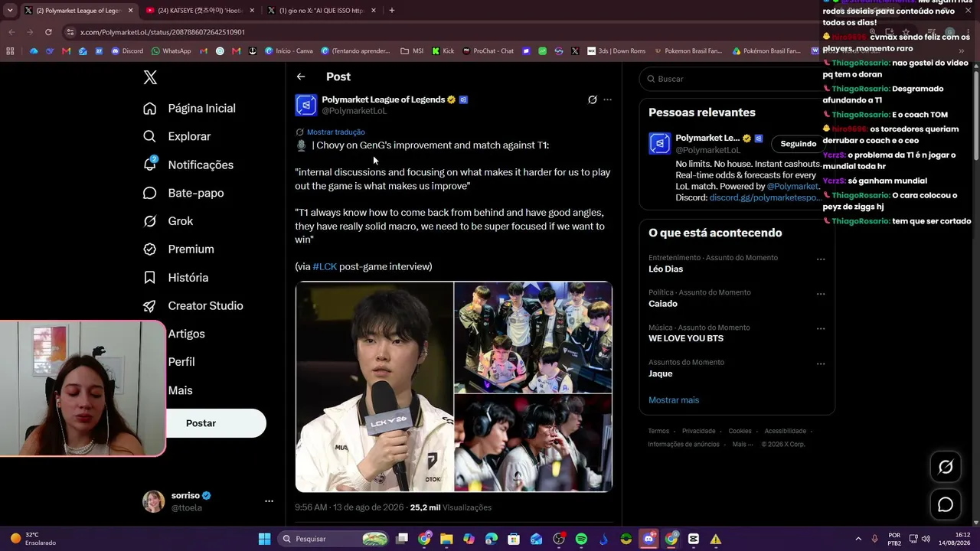Image resolution: width=980 pixels, height=551 pixels.
Task: Open the taskbar volume control
Action: pyautogui.click(x=926, y=539)
